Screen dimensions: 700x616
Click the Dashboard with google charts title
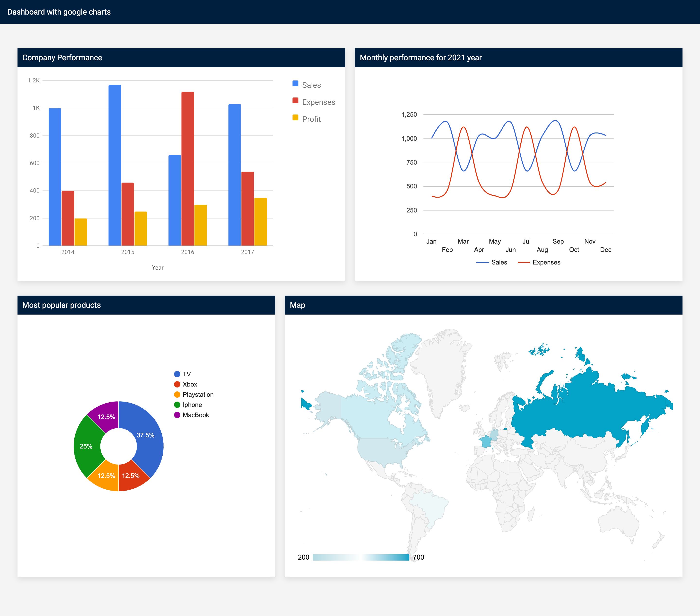click(59, 12)
